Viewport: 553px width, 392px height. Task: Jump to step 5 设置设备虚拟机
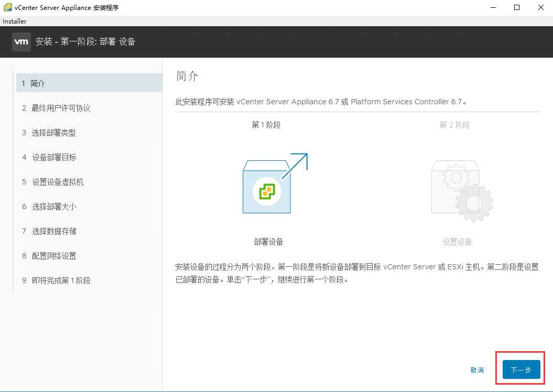pos(57,182)
